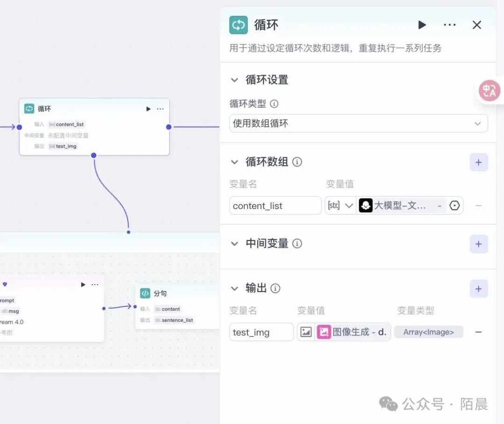The width and height of the screenshot is (504, 424).
Task: Edit the content_list variable name field
Action: pyautogui.click(x=275, y=206)
